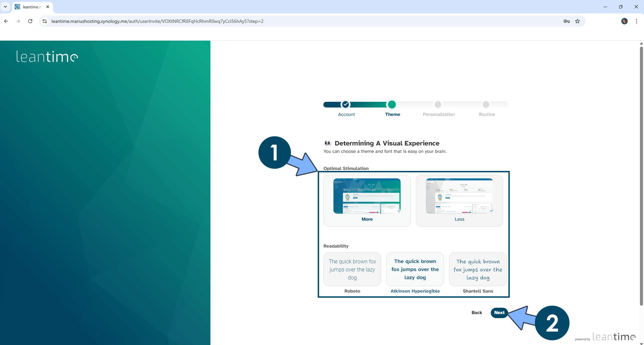The height and width of the screenshot is (345, 644).
Task: Open the Chrome three-dot menu
Action: pyautogui.click(x=637, y=21)
